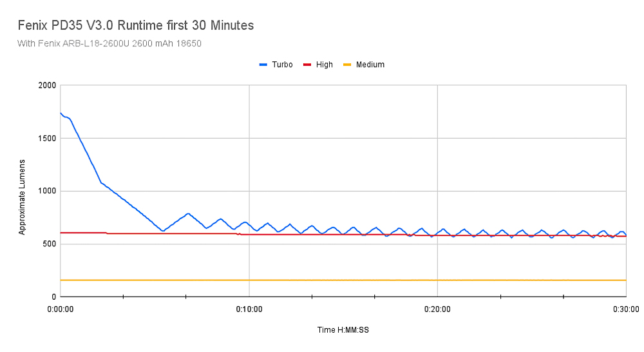Select the Medium legend label
This screenshot has width=644, height=352.
(x=370, y=64)
